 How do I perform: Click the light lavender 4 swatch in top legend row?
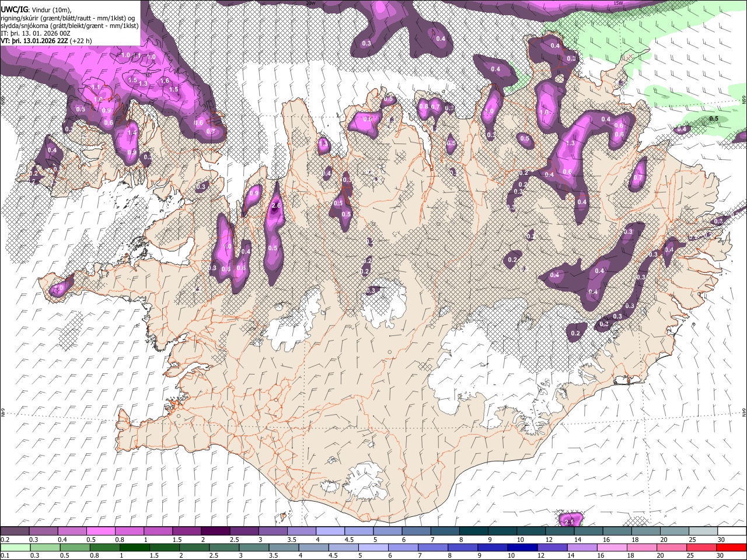coord(330,531)
